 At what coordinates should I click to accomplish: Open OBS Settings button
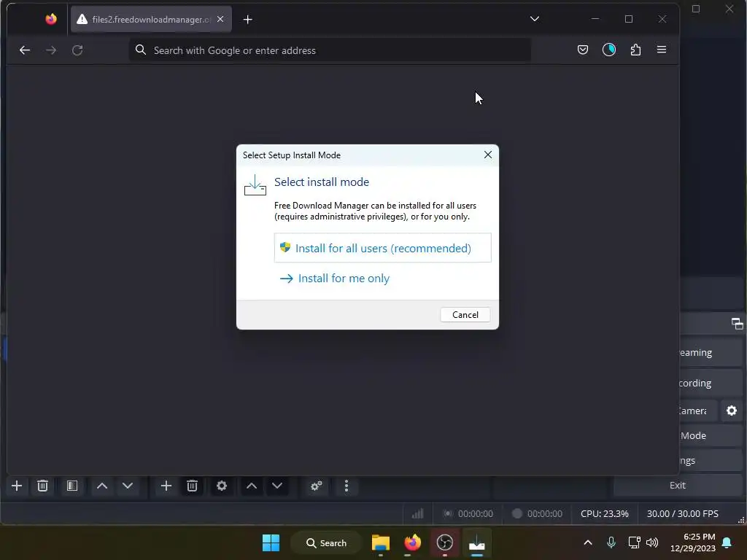[x=711, y=461]
